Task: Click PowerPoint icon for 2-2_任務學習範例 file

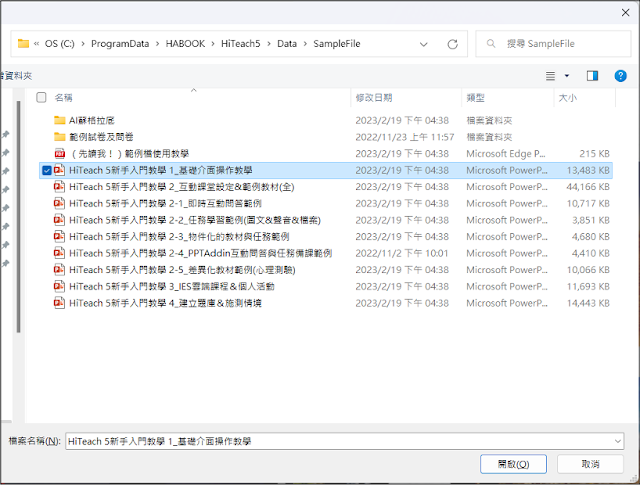Action: pos(60,220)
